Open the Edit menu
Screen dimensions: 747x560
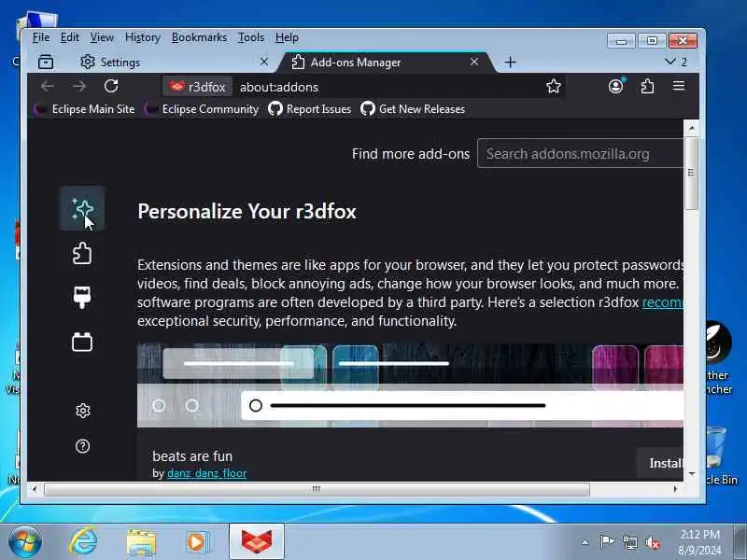69,37
